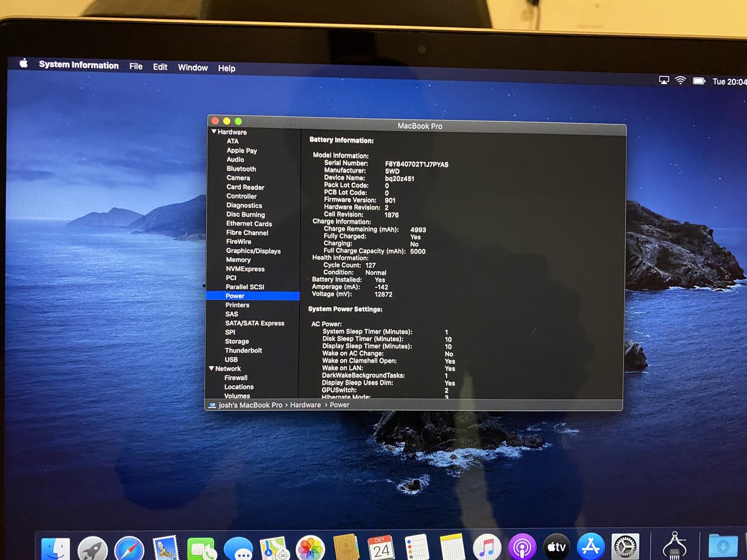Open the System Information app menu
The height and width of the screenshot is (560, 747).
click(x=79, y=65)
